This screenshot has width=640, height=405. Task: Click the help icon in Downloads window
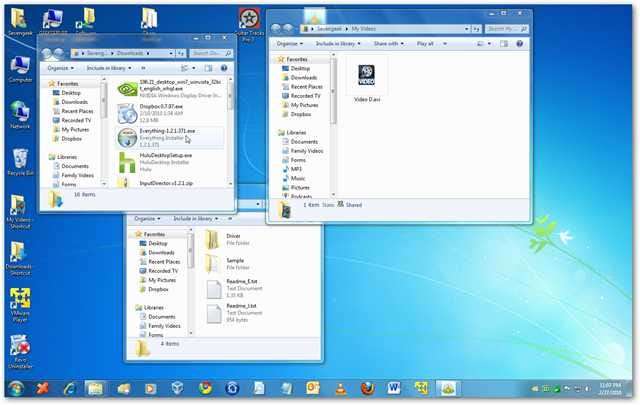pyautogui.click(x=224, y=68)
